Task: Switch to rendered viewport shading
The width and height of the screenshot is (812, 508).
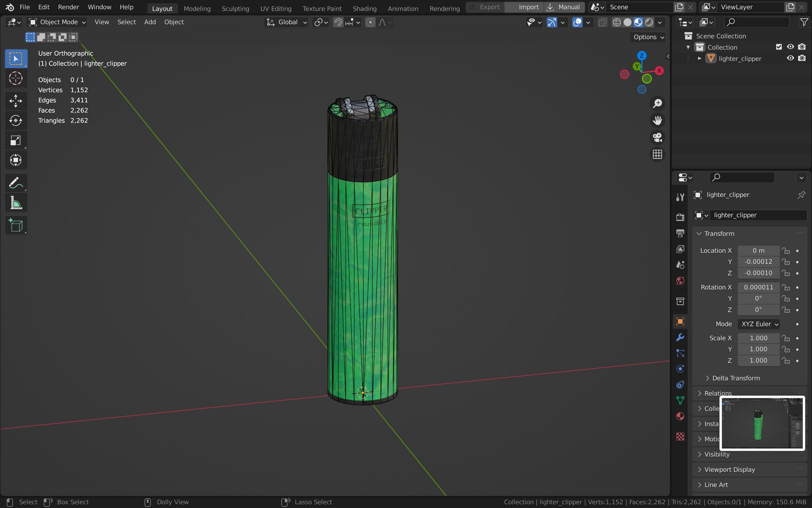Action: point(649,22)
